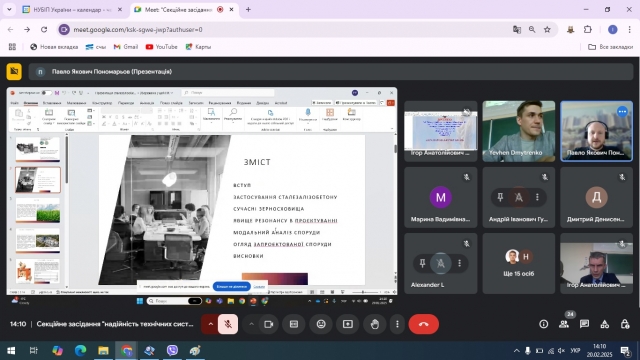Click the present screen button
The image size is (640, 360).
click(348, 324)
